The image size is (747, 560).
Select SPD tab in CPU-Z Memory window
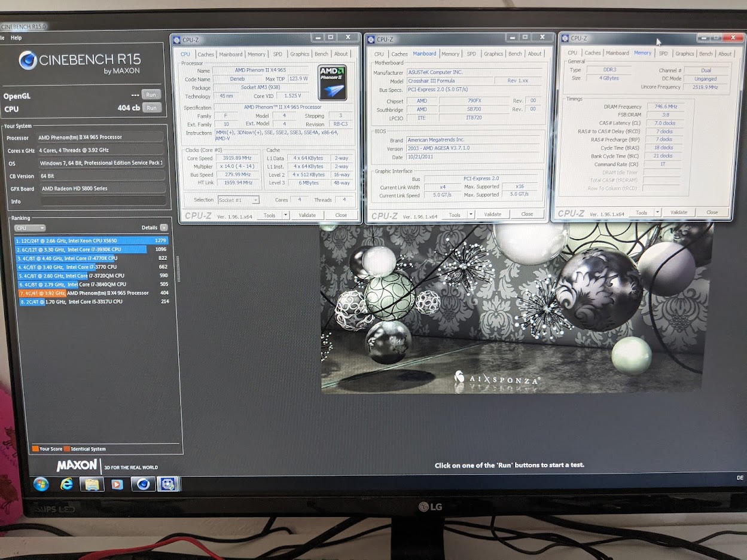663,53
